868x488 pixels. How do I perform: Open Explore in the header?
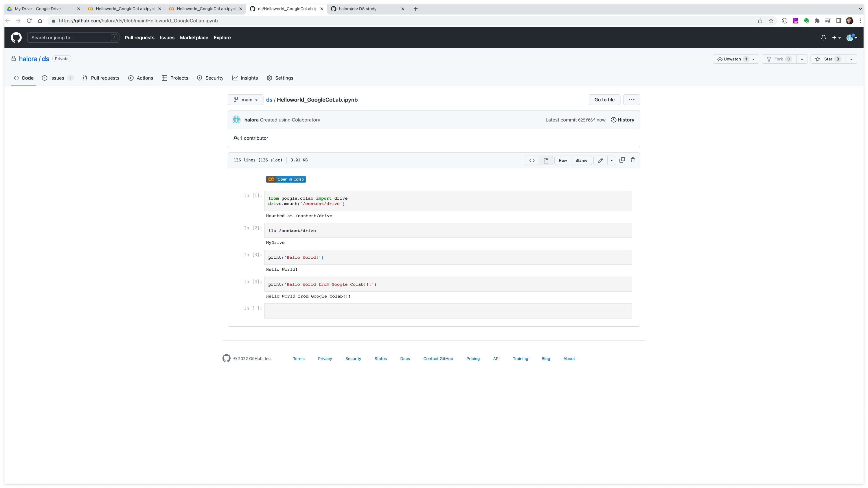point(222,37)
